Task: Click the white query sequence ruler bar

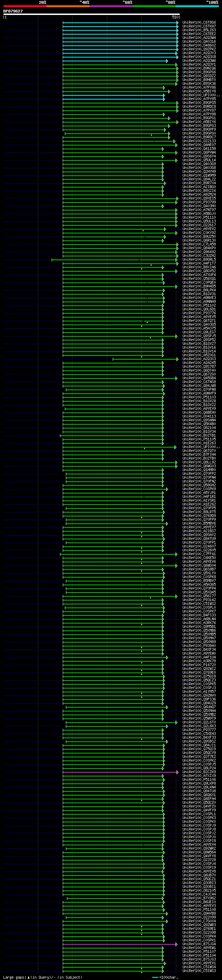Action: click(92, 14)
